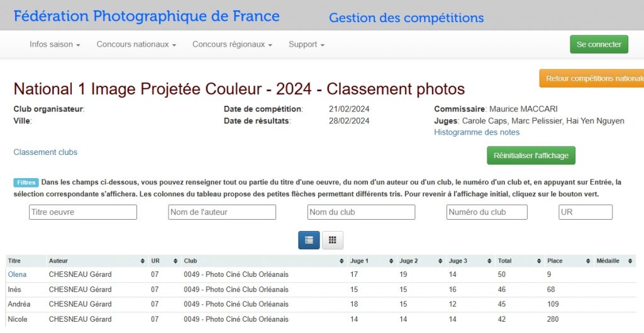Open Concours nationaux dropdown
This screenshot has width=644, height=333.
click(x=136, y=45)
